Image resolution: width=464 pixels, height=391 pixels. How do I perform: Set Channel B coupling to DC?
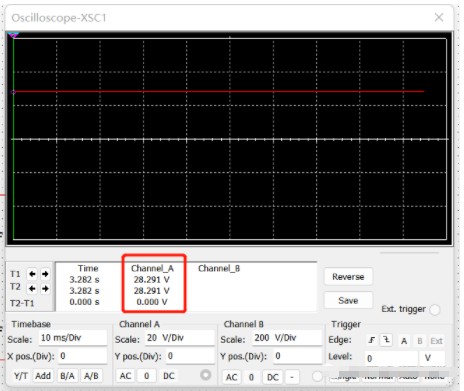click(x=273, y=377)
